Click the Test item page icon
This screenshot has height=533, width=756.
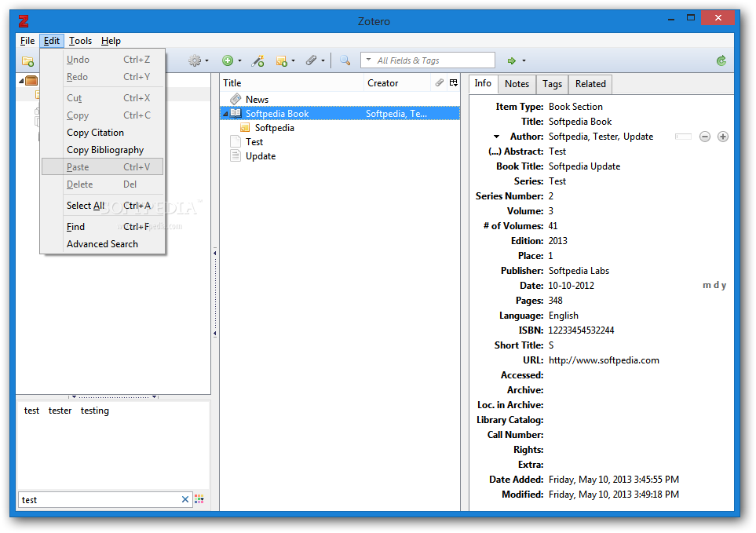[236, 141]
